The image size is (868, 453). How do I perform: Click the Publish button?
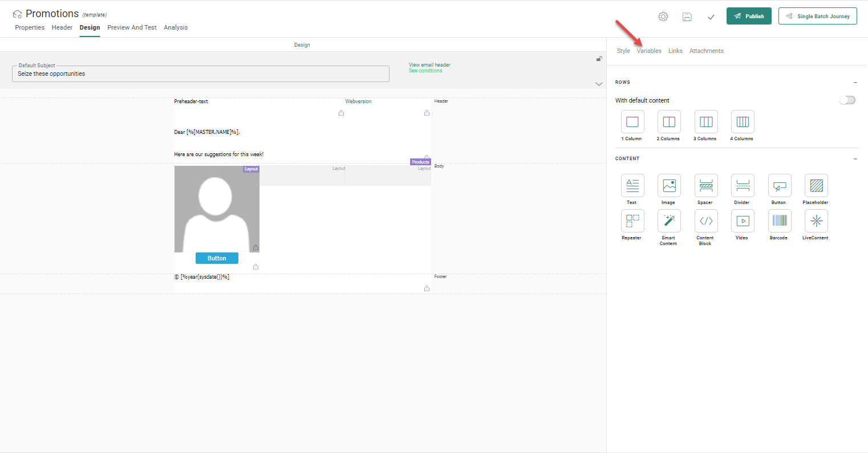tap(748, 16)
